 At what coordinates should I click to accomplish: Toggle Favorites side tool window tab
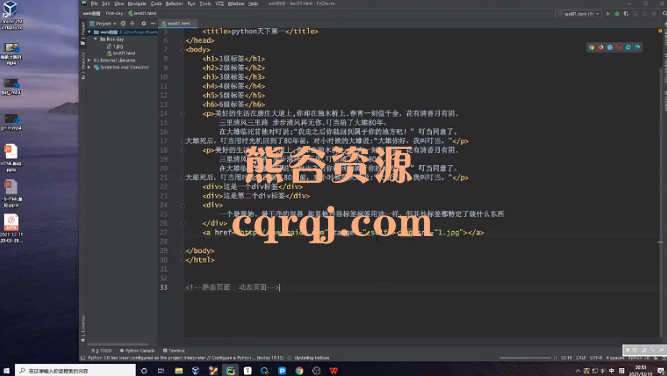(x=83, y=328)
